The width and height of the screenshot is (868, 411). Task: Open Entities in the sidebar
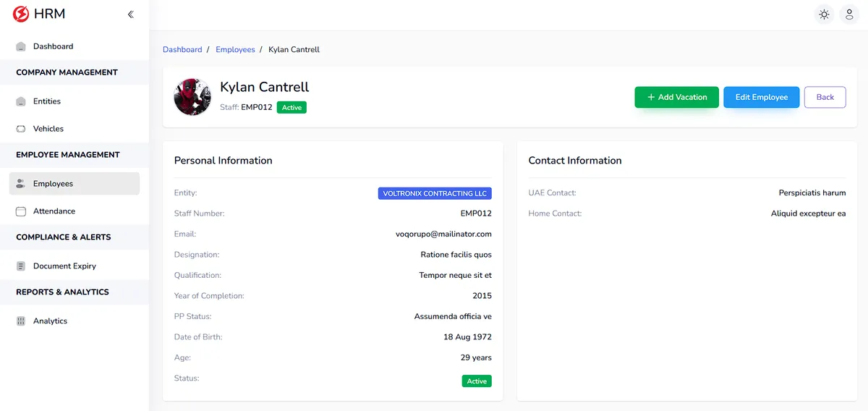[75, 101]
